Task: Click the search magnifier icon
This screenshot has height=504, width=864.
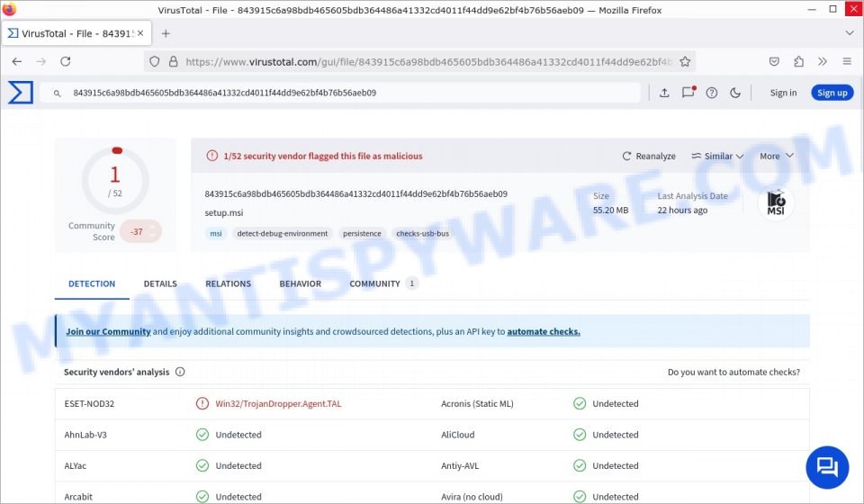Action: coord(57,94)
